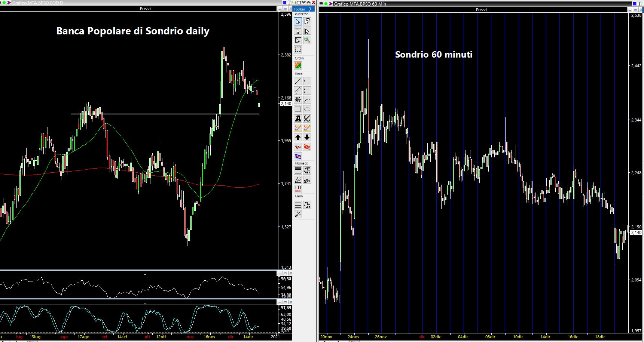Activate the magnifier zoom tool
Image resolution: width=644 pixels, height=342 pixels.
307,40
